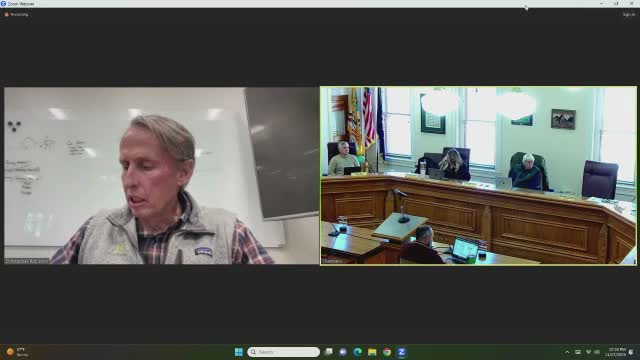Screen dimensions: 640x360
Task: Click the taskbar Search box
Action: [283, 352]
